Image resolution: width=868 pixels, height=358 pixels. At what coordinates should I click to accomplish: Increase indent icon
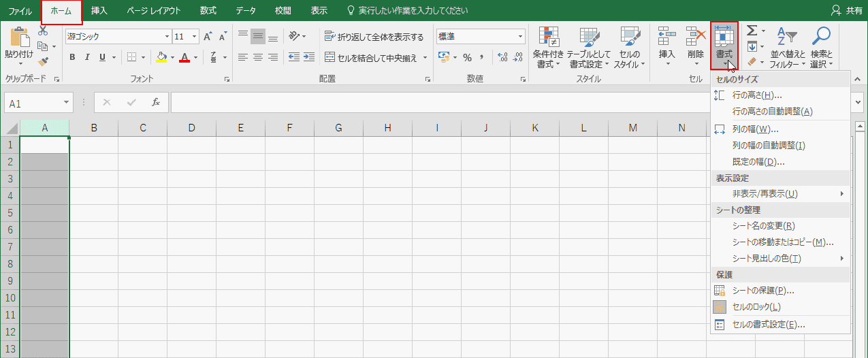tap(308, 57)
